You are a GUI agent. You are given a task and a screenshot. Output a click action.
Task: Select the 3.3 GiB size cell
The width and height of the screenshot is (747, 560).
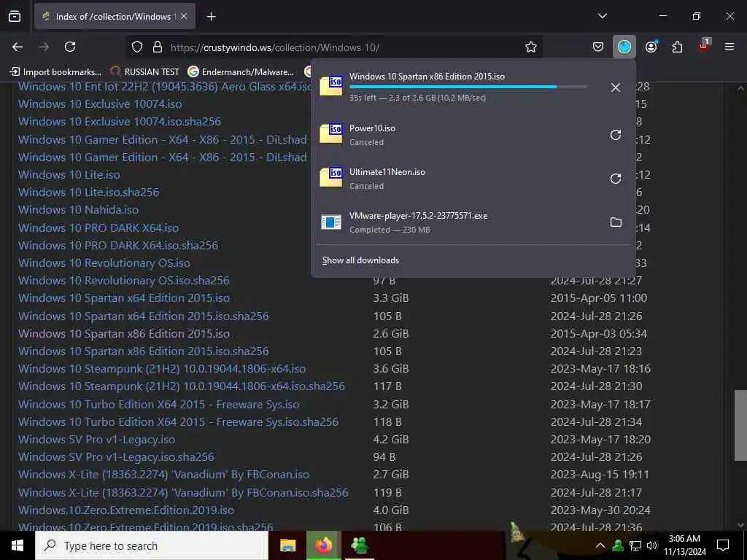[x=391, y=298]
